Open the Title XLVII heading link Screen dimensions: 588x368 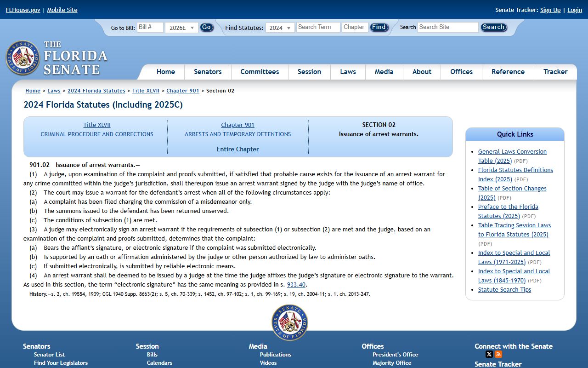coord(97,125)
